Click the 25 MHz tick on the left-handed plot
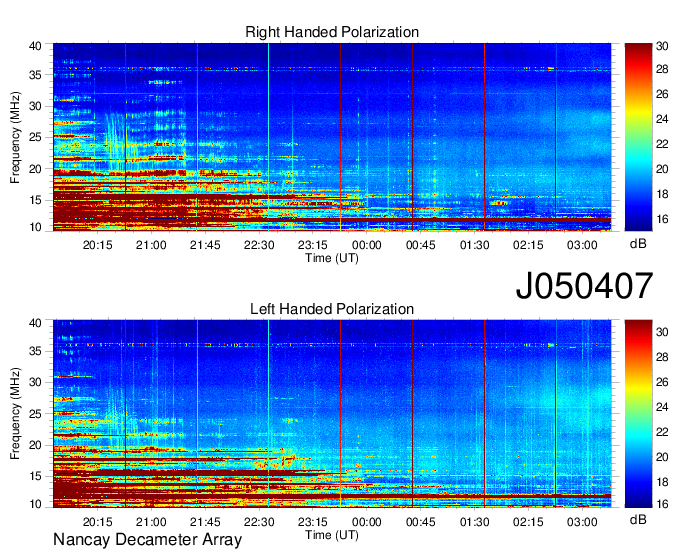The image size is (680, 552). (x=35, y=414)
